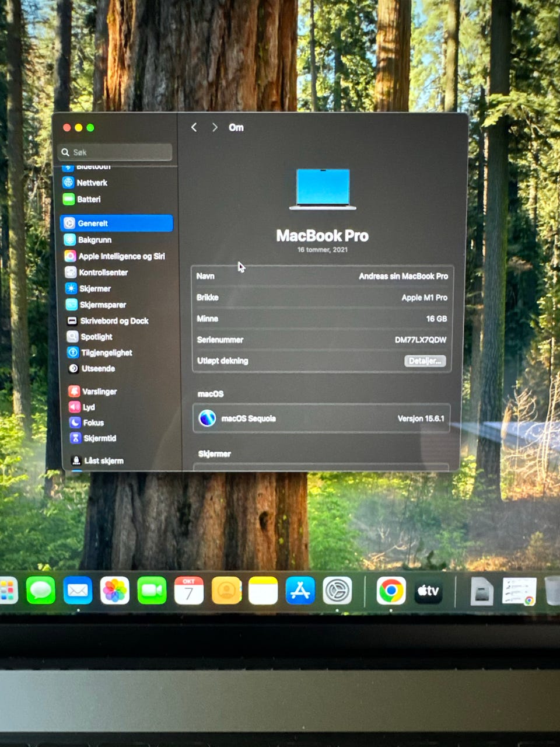Screen dimensions: 560x747
Task: Click the macOS Sequoia icon
Action: pyautogui.click(x=207, y=418)
